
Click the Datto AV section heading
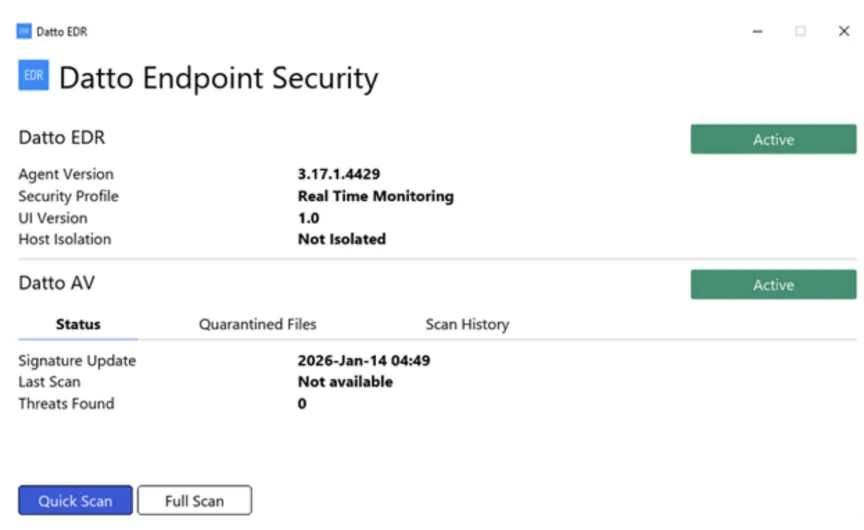click(x=57, y=283)
